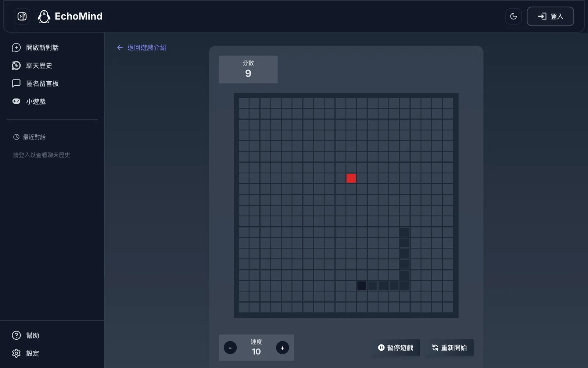Restart the game with 重新開始
The height and width of the screenshot is (368, 588).
point(449,348)
